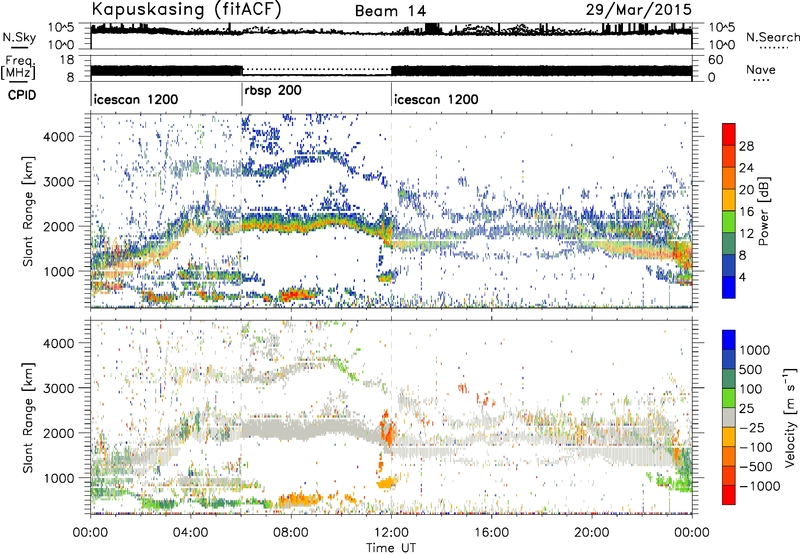The image size is (800, 554).
Task: Click the '12:00' time tick label
Action: [391, 533]
